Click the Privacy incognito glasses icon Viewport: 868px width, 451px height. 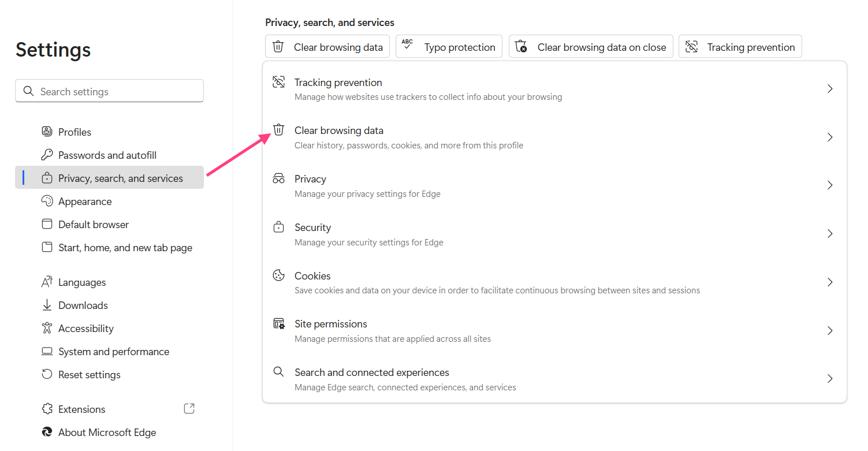(278, 178)
